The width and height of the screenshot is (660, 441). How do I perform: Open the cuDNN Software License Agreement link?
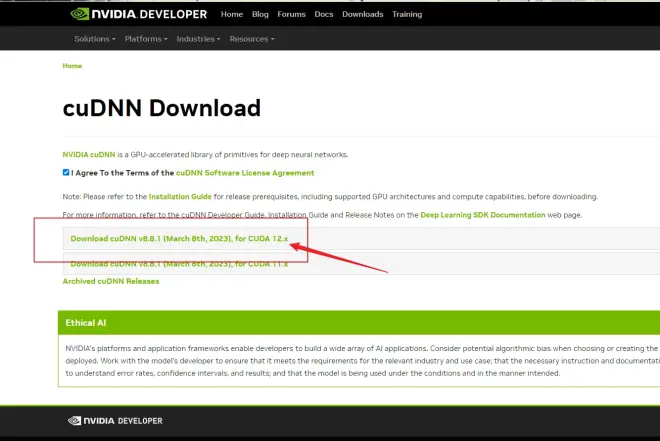245,173
